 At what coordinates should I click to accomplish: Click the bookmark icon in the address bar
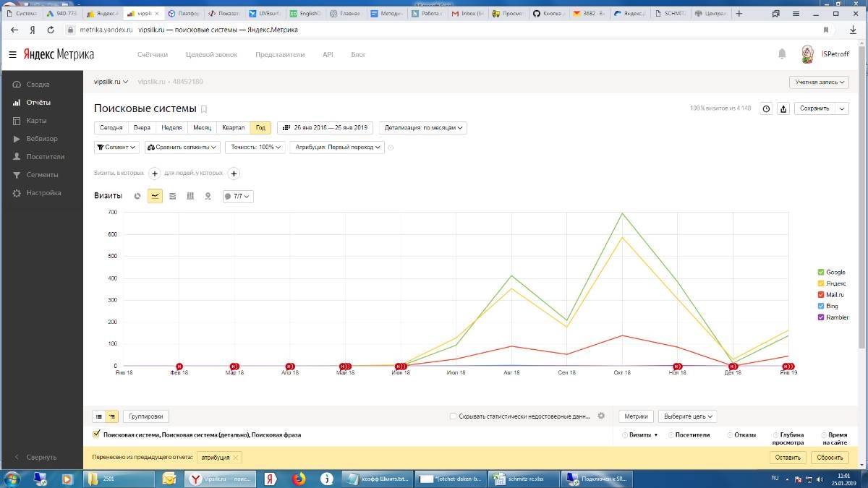[826, 30]
